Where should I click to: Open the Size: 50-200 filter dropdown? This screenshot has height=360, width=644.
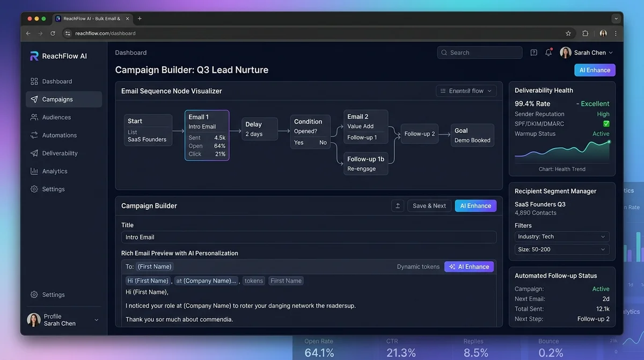pos(562,249)
